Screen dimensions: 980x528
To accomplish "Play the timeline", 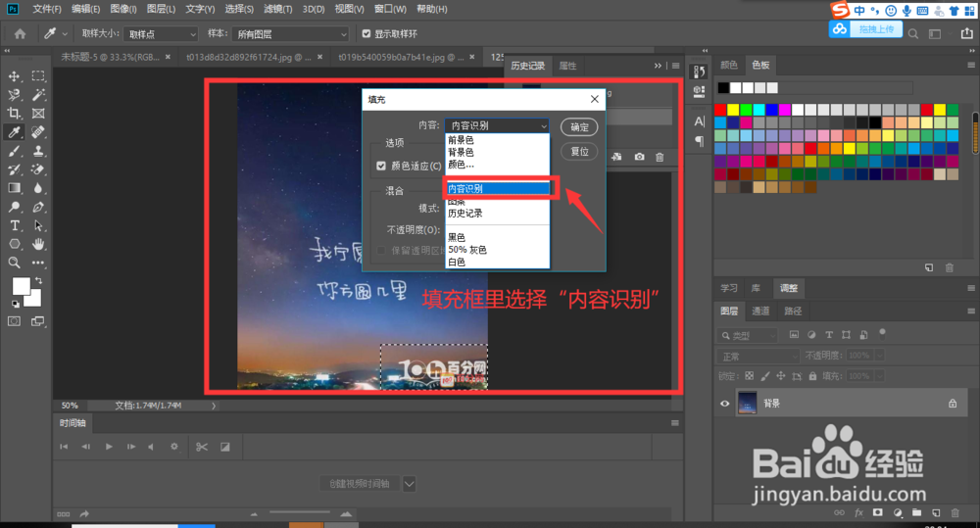I will 109,447.
